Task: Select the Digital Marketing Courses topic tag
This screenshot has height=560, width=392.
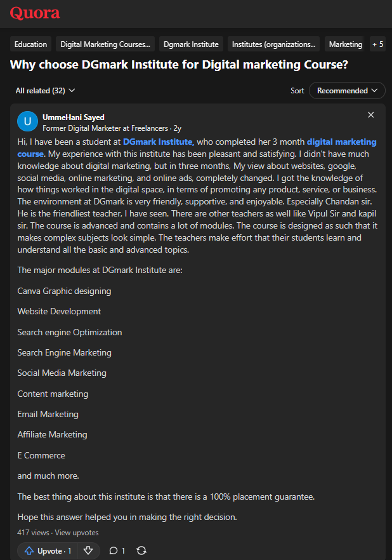Action: point(105,44)
